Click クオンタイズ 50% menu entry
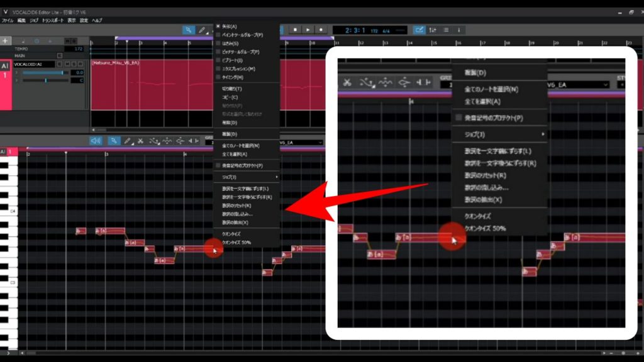Viewport: 644px width, 362px height. (236, 242)
